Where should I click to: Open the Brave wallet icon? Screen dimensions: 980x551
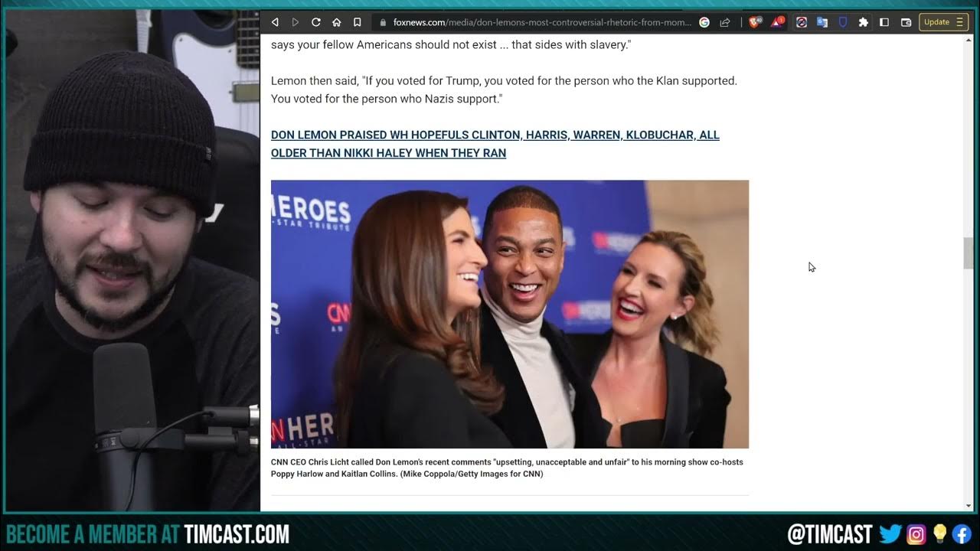pos(906,22)
